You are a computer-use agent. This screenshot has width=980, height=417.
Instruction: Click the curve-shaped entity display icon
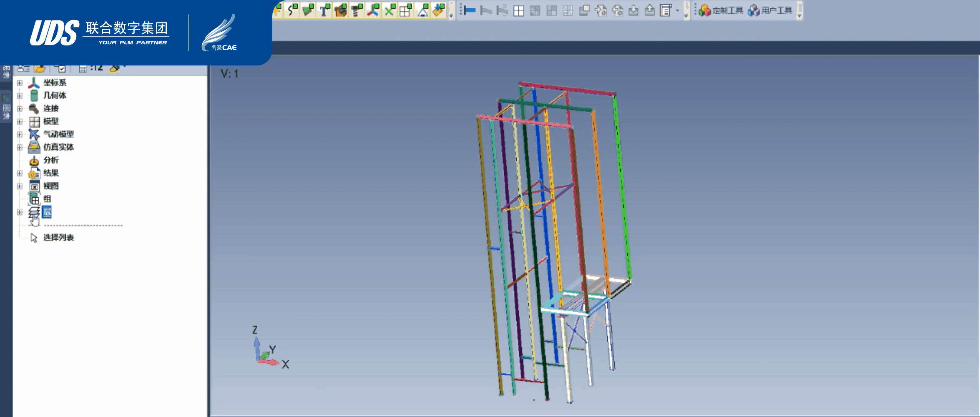[293, 10]
